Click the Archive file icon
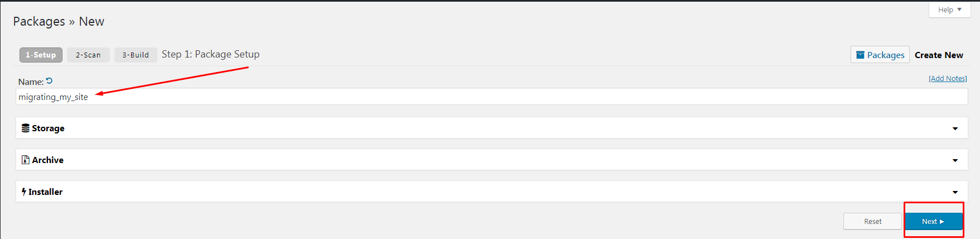This screenshot has height=239, width=980. coord(25,160)
